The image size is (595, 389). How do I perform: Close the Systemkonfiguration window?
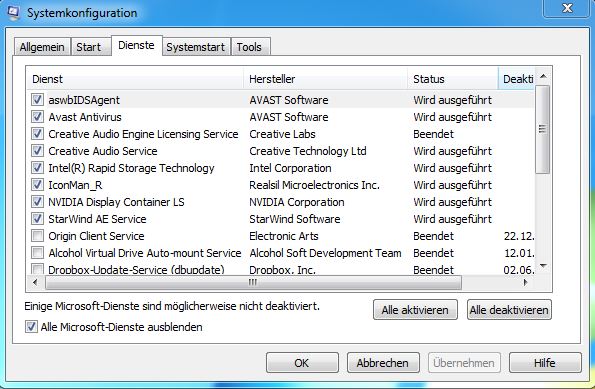567,8
